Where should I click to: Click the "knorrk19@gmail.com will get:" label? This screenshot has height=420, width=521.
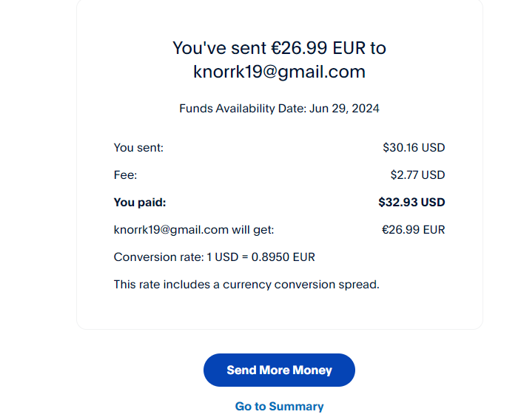[194, 230]
